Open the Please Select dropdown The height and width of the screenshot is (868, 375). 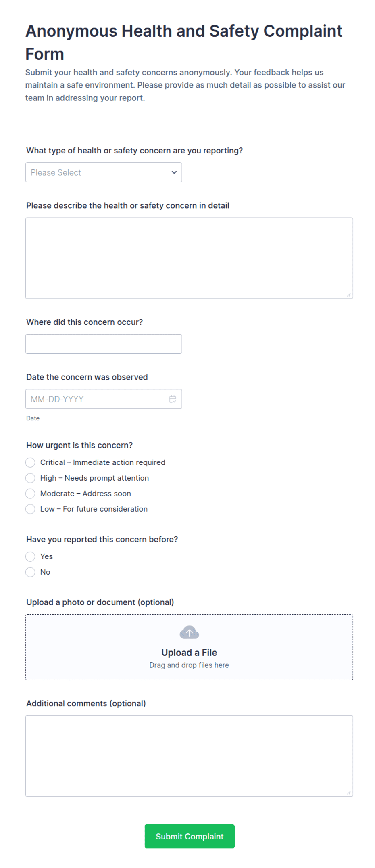point(104,172)
